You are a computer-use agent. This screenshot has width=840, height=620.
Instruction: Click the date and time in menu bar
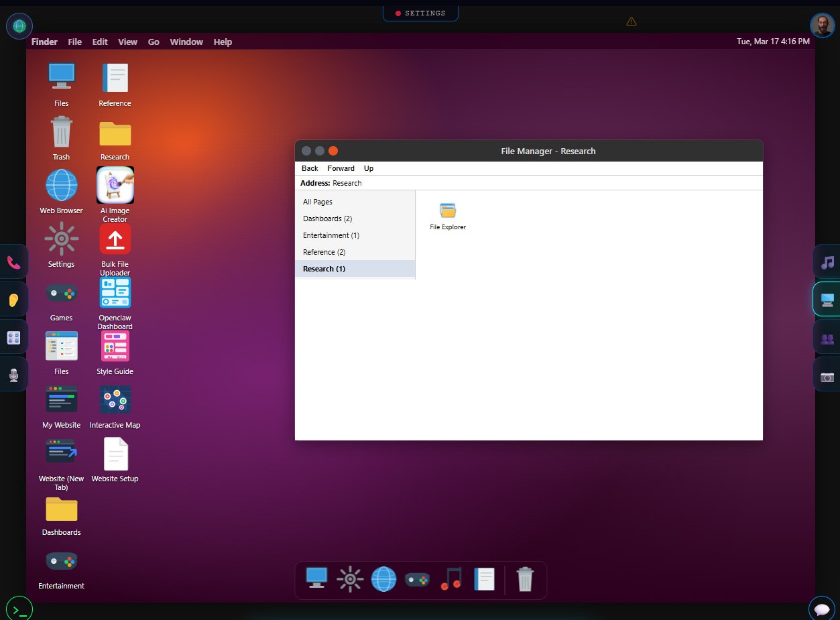tap(773, 42)
